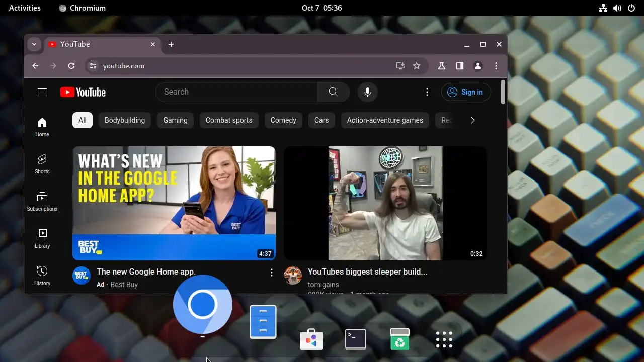
Task: Click the install app icon in address bar
Action: click(x=400, y=66)
